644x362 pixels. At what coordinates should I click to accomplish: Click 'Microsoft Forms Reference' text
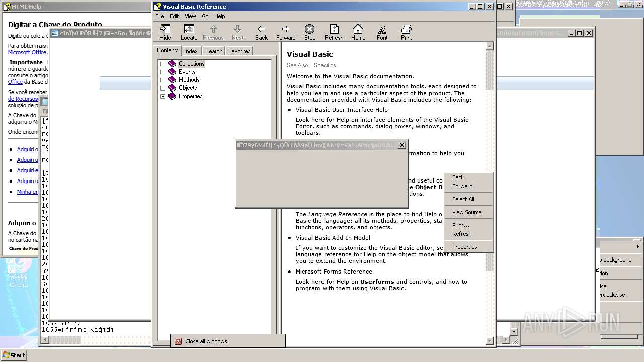pos(334,271)
